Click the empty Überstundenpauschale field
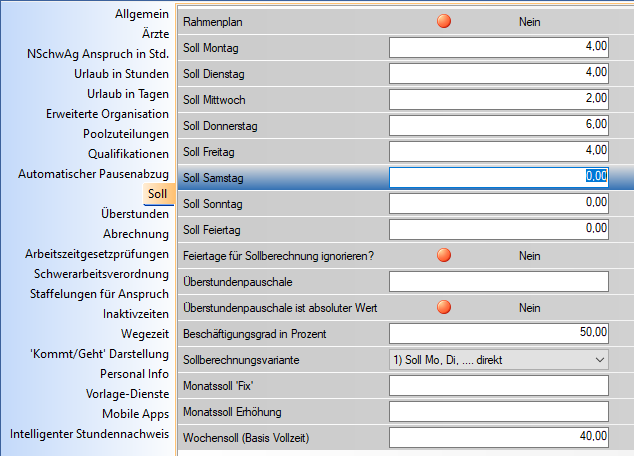 point(498,281)
